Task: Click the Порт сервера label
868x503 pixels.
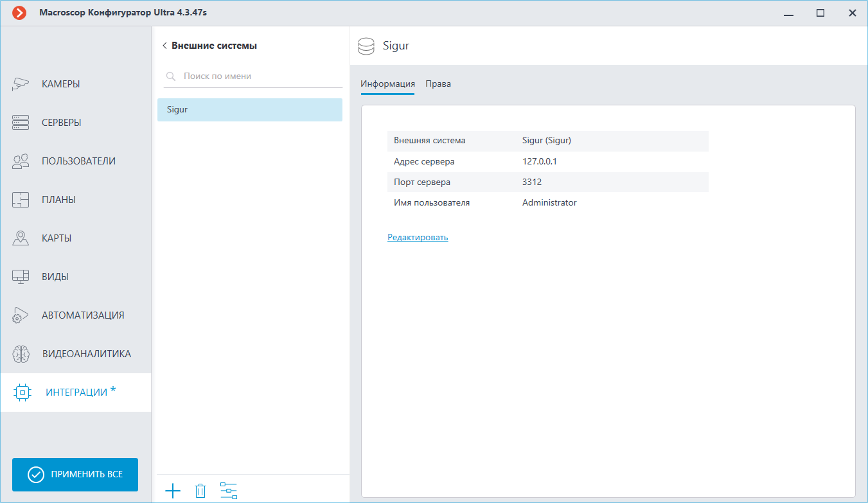Action: point(422,182)
